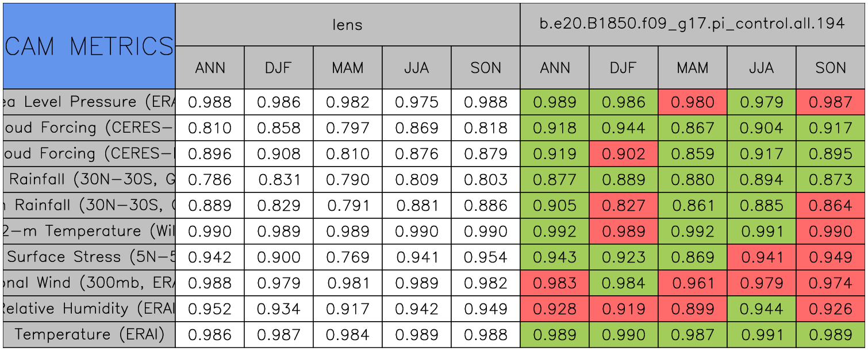This screenshot has height=351, width=868.
Task: Select the Temperature (ERAI) row label
Action: [x=89, y=334]
